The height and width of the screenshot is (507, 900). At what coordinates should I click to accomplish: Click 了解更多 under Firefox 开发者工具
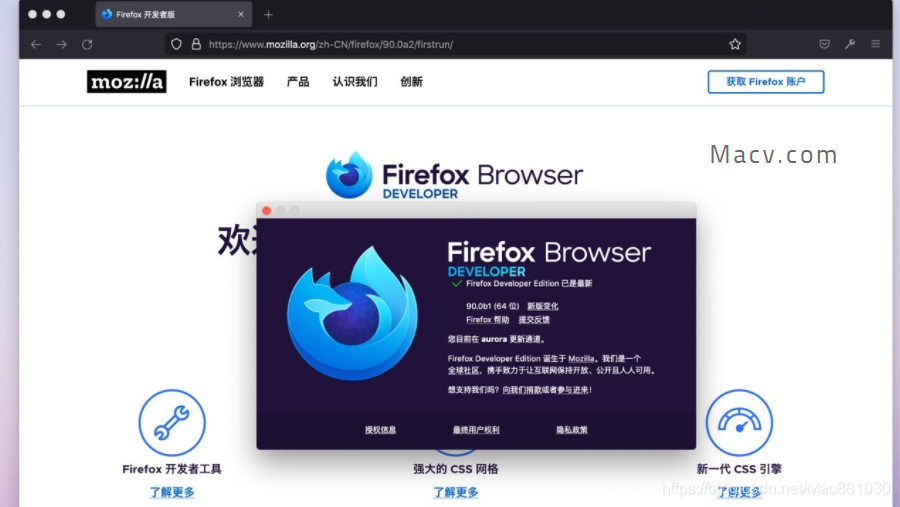(x=172, y=492)
